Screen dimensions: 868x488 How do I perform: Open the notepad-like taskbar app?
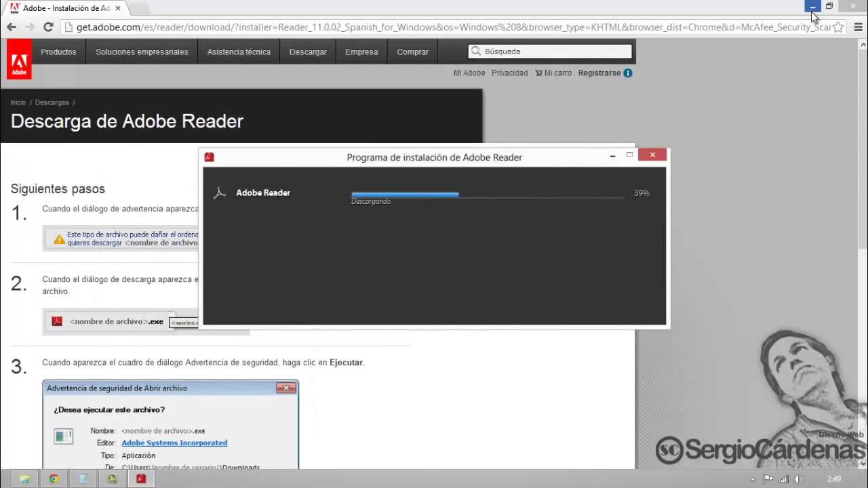pos(83,479)
